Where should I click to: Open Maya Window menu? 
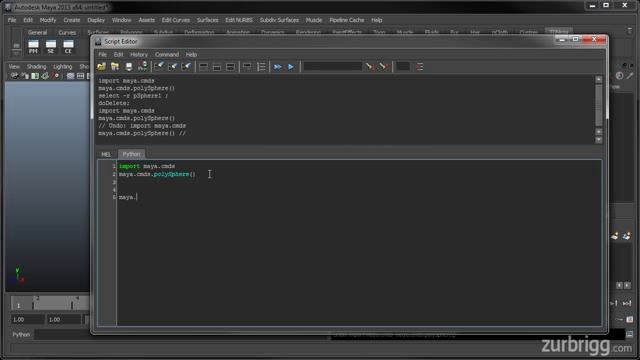pyautogui.click(x=122, y=20)
